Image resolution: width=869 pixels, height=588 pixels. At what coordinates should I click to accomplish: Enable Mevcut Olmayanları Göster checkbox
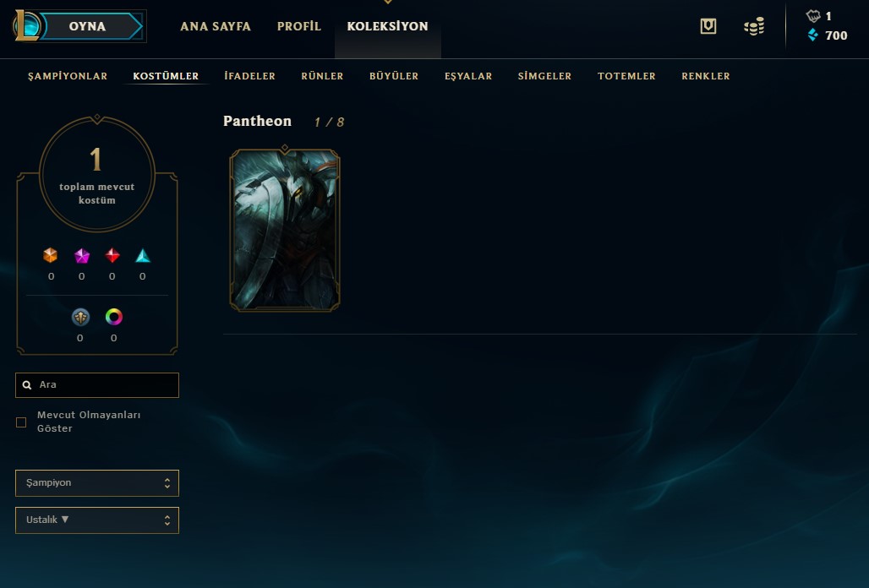point(21,422)
